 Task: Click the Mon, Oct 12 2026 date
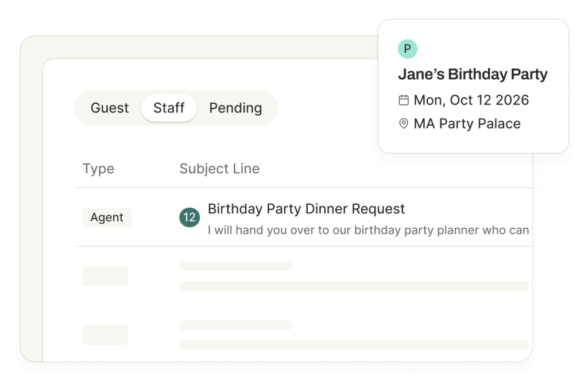pyautogui.click(x=471, y=100)
